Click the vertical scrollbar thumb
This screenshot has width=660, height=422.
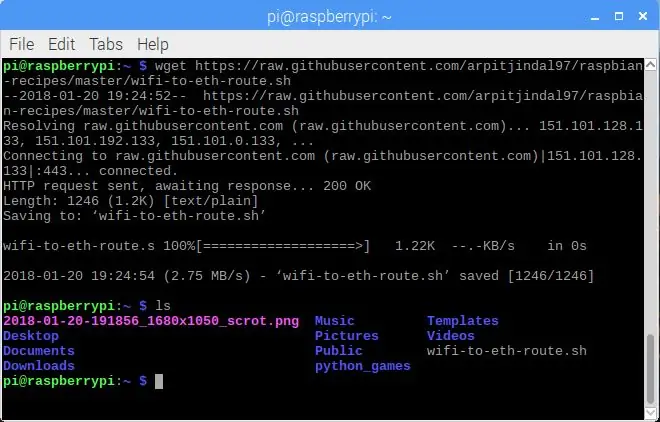pyautogui.click(x=651, y=370)
